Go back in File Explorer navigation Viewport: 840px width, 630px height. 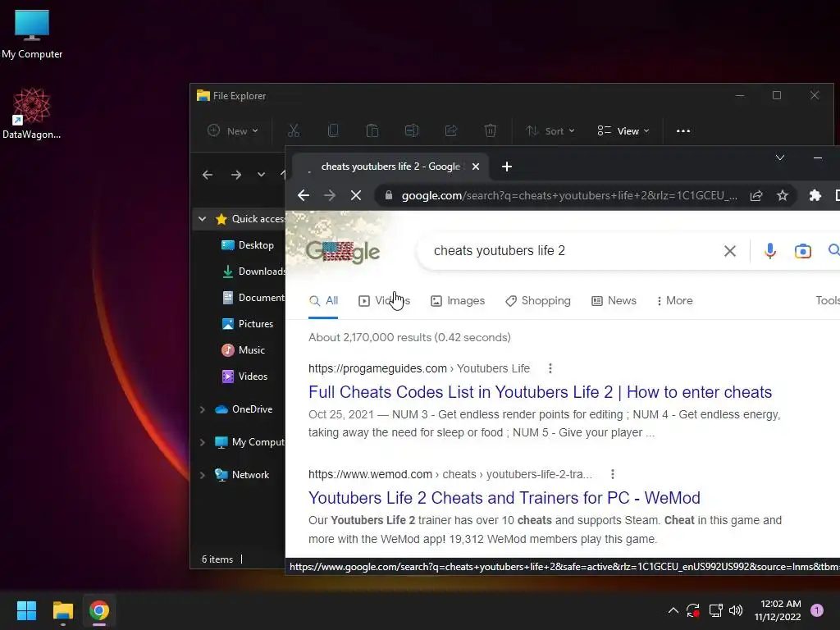(x=208, y=175)
